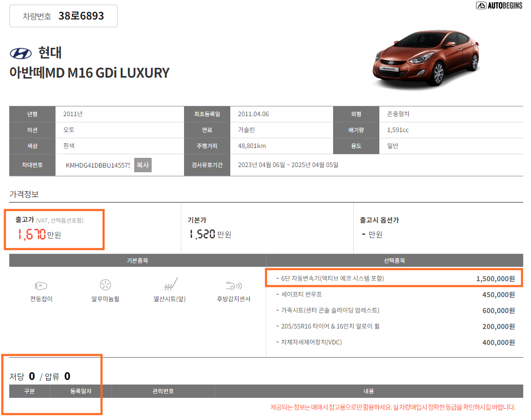The height and width of the screenshot is (420, 531).
Task: Click the 기본품목 column header
Action: (x=137, y=261)
